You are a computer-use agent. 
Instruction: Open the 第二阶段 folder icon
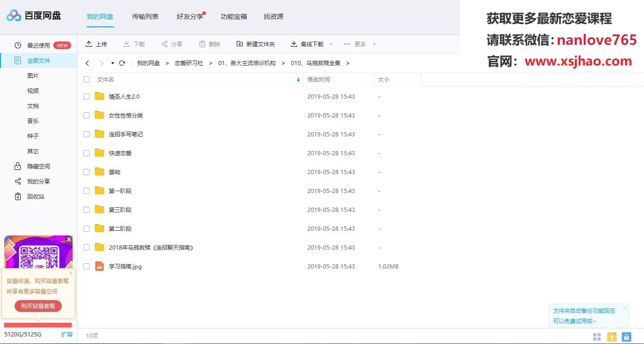point(99,228)
